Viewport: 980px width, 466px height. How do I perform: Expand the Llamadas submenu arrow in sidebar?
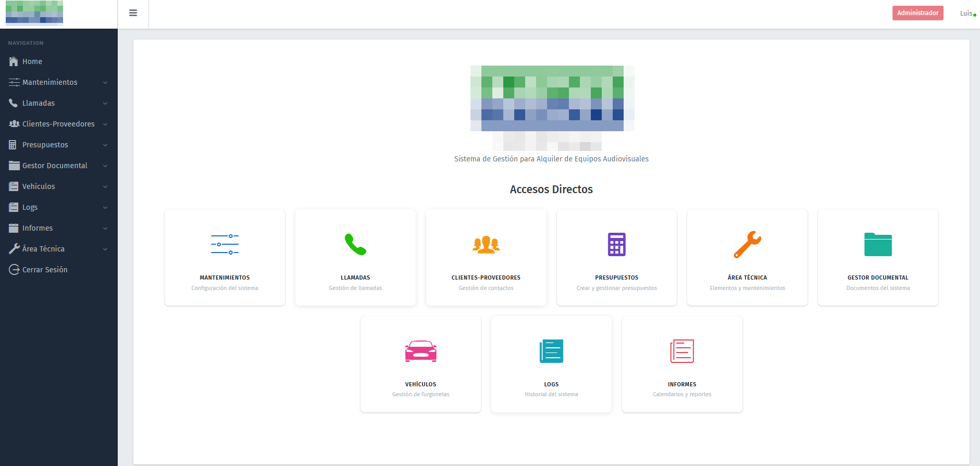105,103
